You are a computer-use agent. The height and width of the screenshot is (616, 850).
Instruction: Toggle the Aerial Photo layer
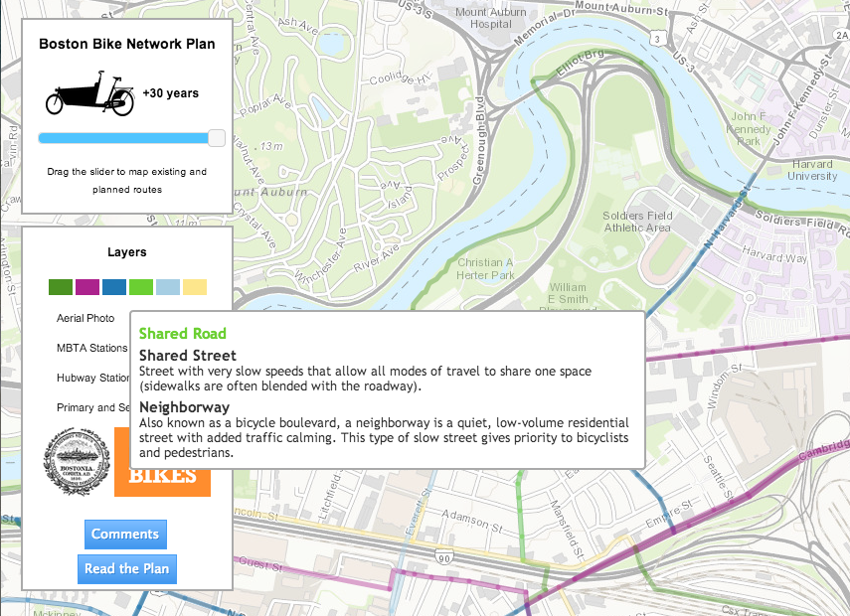pyautogui.click(x=85, y=318)
